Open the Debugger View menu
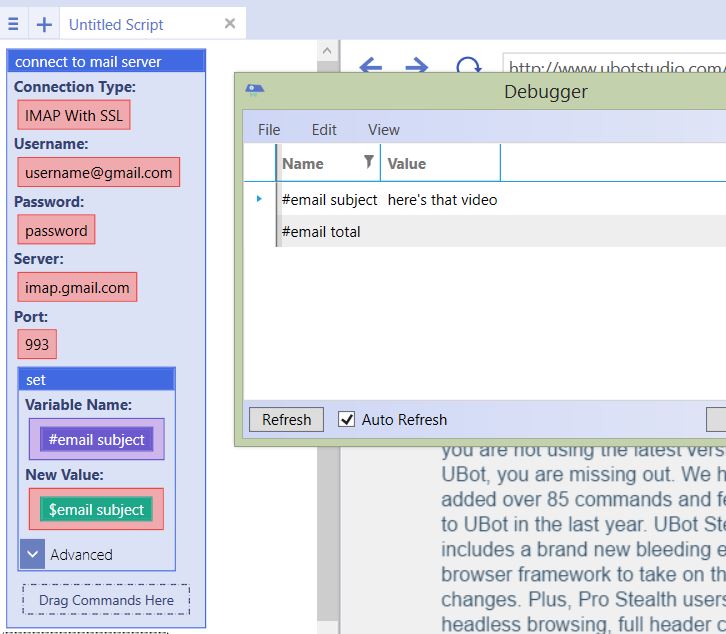This screenshot has width=726, height=634. (x=383, y=130)
